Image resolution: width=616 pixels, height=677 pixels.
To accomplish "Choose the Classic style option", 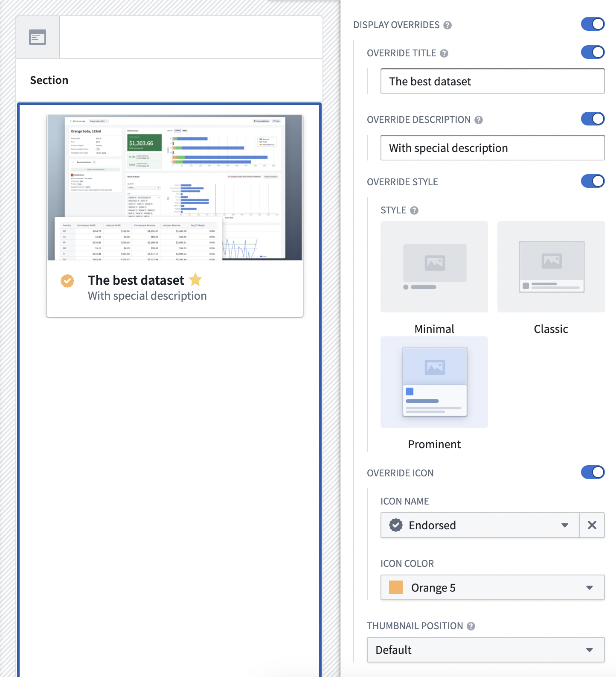I will coord(551,278).
